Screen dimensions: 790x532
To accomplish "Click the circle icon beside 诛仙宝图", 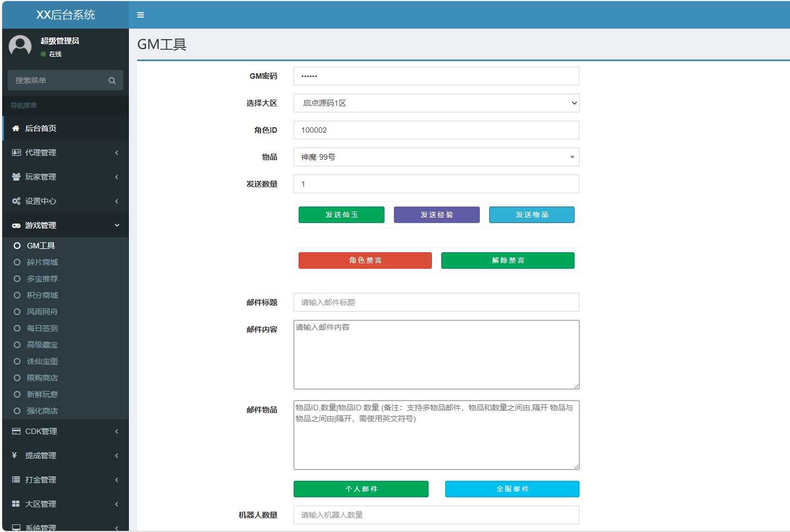I will point(17,361).
